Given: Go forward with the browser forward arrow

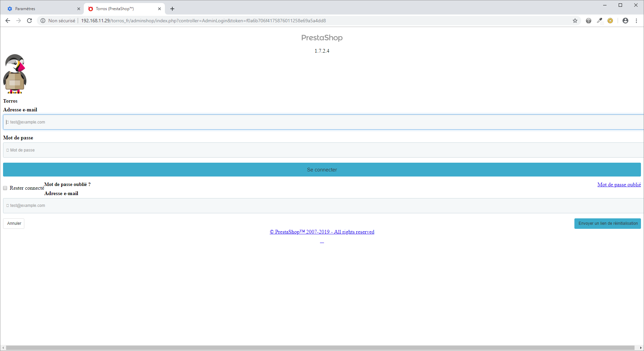Looking at the screenshot, I should tap(19, 21).
